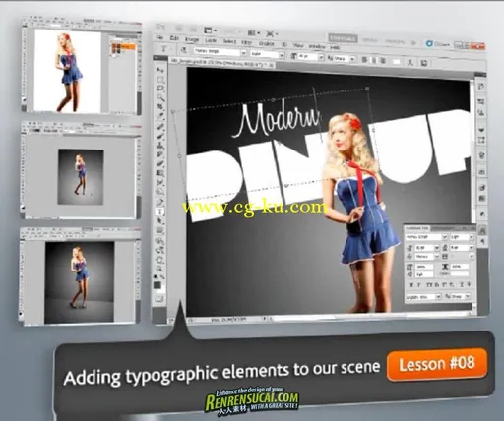504x421 pixels.
Task: Select the Dodge tool
Action: click(160, 191)
